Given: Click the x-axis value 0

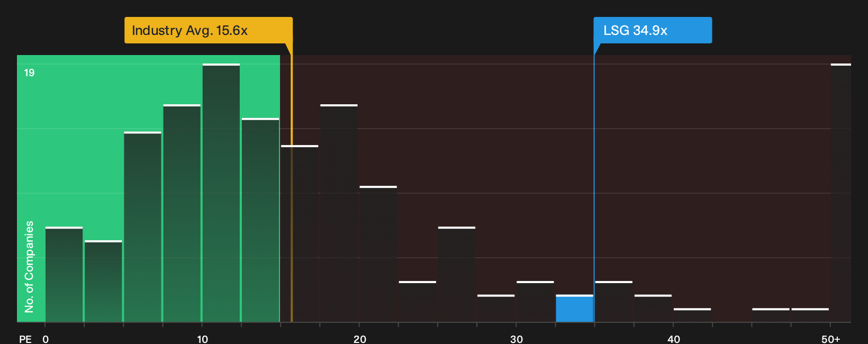Looking at the screenshot, I should coord(46,339).
